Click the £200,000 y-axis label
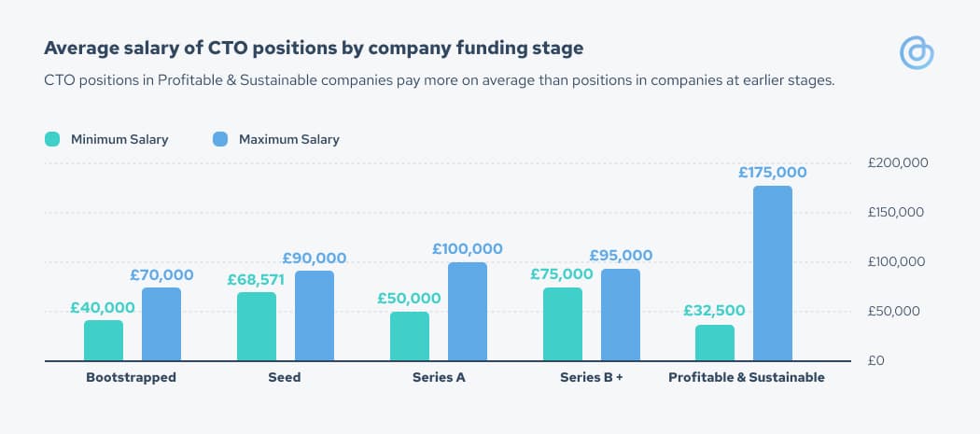The image size is (980, 434). click(898, 162)
